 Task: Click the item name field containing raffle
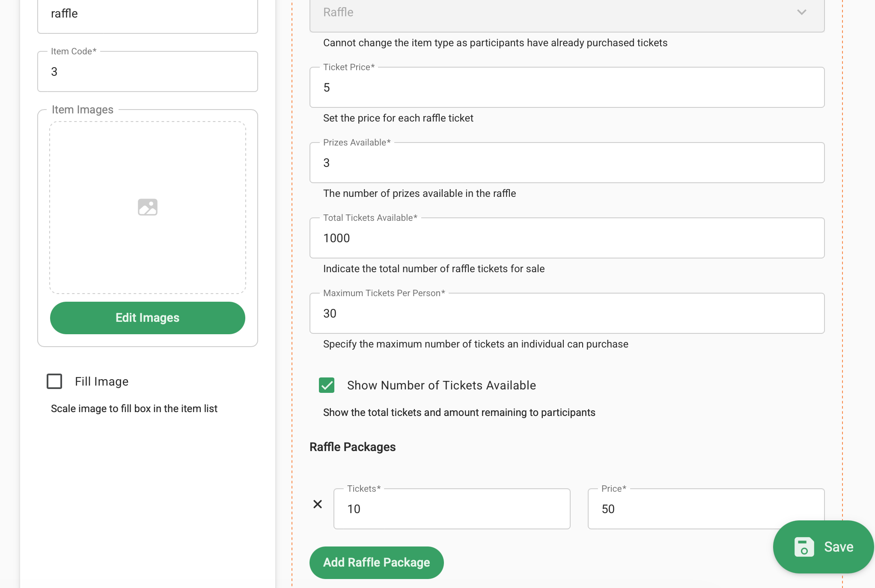148,14
